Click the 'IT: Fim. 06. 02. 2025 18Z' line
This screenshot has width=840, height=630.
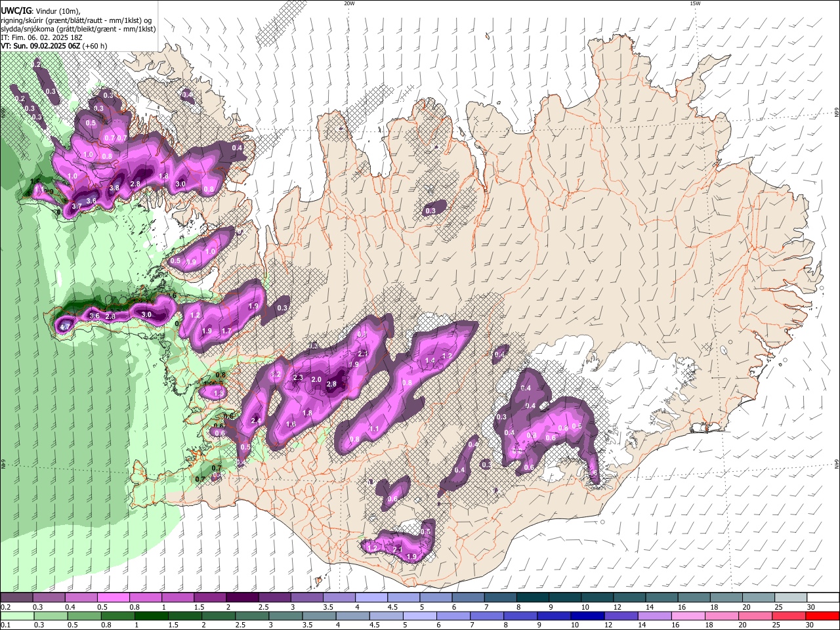41,37
